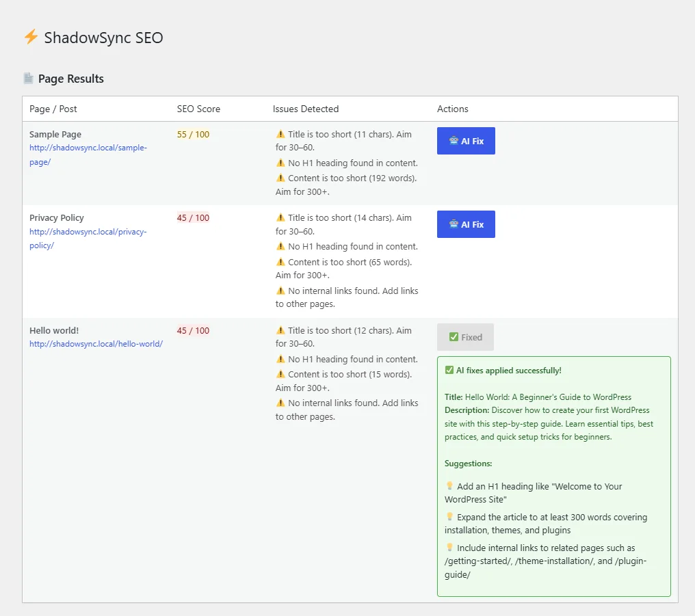Click warning icon beside Hello world 'No H1 heading'

pos(280,359)
